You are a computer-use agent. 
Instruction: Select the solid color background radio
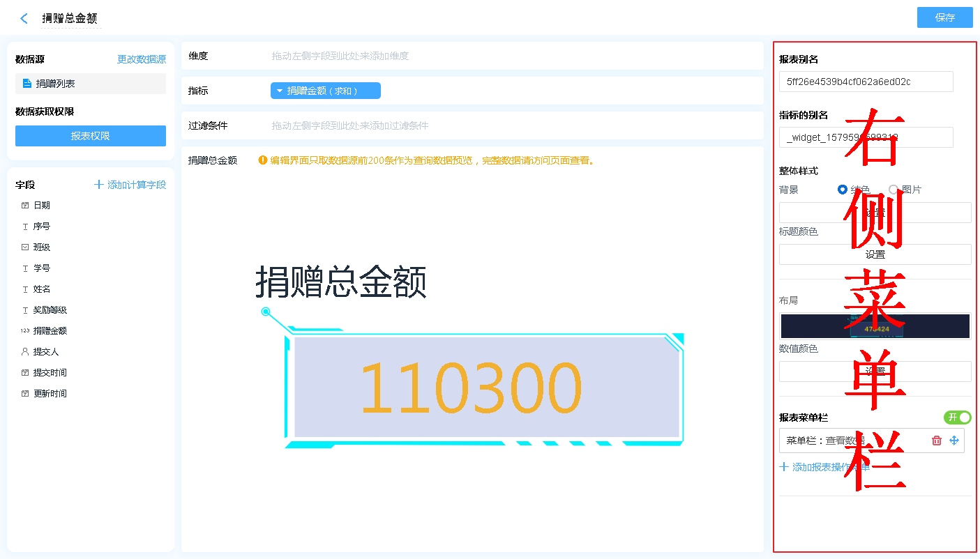(843, 190)
